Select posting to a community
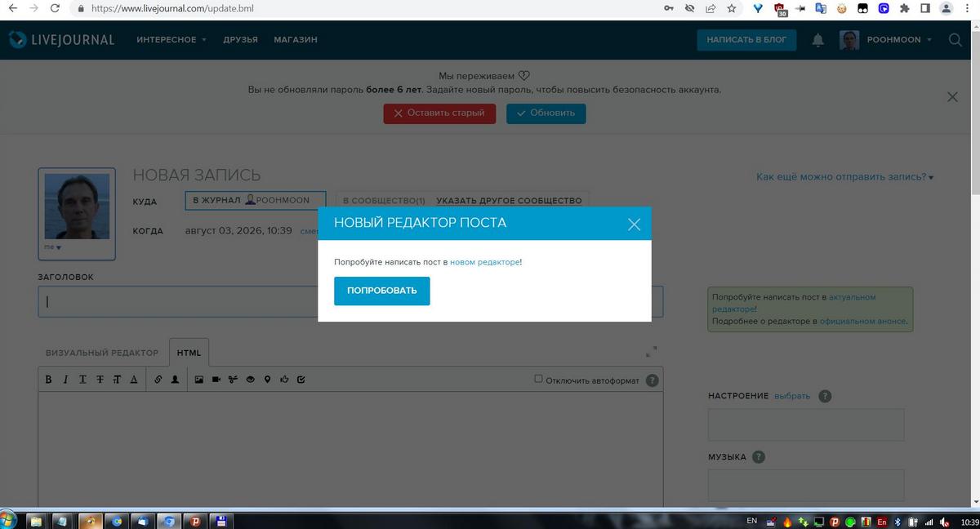The width and height of the screenshot is (980, 529). coord(384,200)
